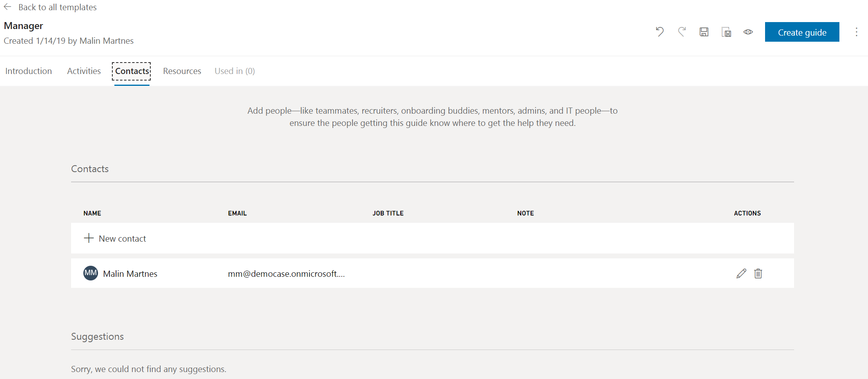Click the back arrow icon
This screenshot has width=868, height=379.
coord(8,7)
